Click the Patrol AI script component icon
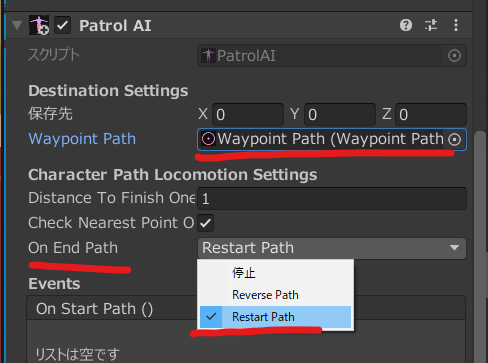The width and height of the screenshot is (488, 363). point(39,25)
